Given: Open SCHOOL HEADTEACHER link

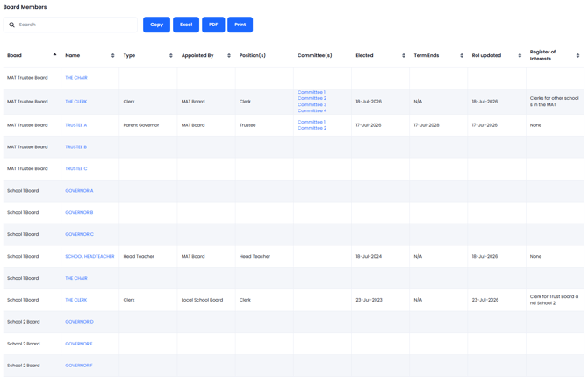Looking at the screenshot, I should (90, 256).
